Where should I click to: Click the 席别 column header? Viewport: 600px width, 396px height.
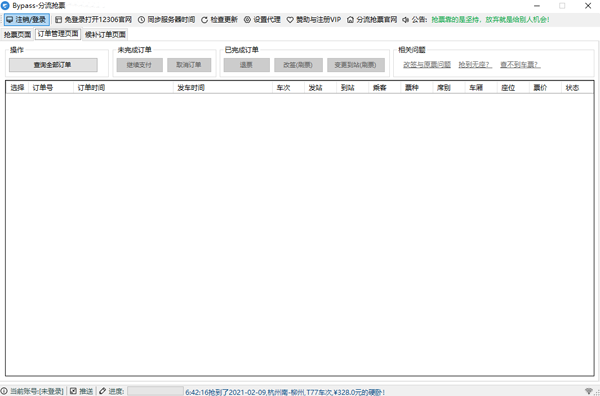(449, 88)
